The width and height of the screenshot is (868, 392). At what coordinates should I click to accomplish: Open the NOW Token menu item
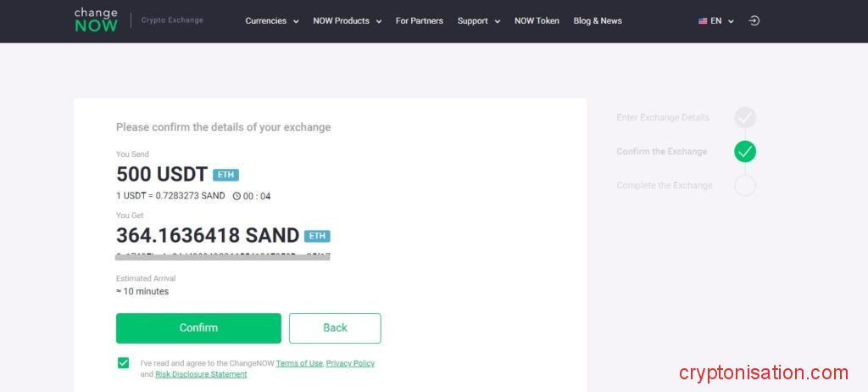tap(537, 21)
